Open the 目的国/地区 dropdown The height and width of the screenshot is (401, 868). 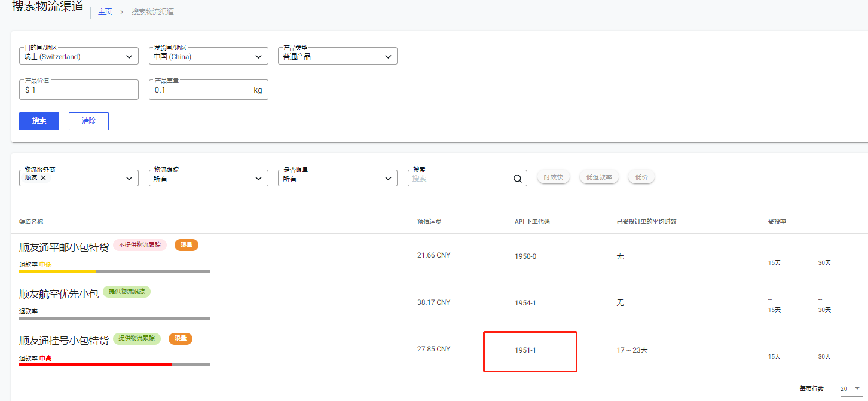coord(79,56)
